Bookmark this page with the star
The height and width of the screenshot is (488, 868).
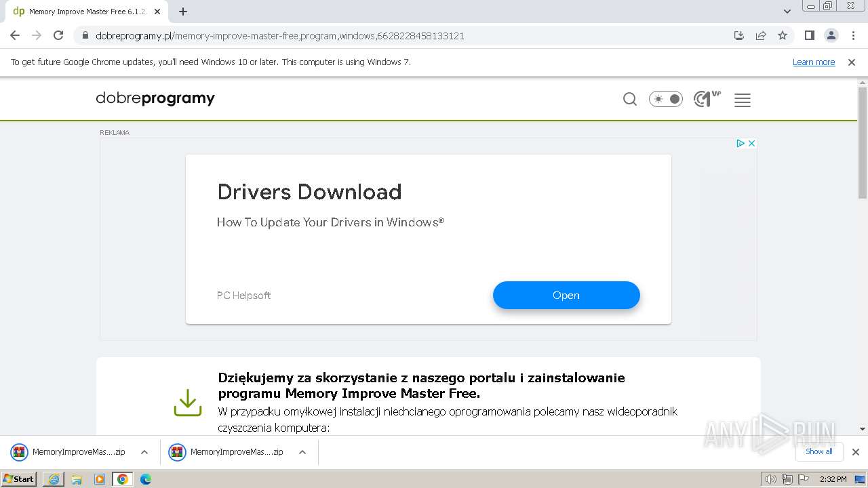click(783, 36)
